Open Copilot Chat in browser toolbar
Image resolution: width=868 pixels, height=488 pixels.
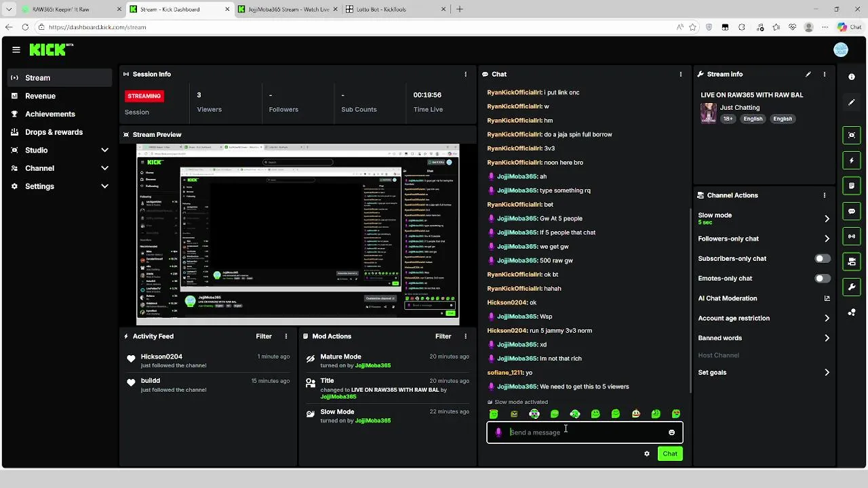click(x=850, y=27)
